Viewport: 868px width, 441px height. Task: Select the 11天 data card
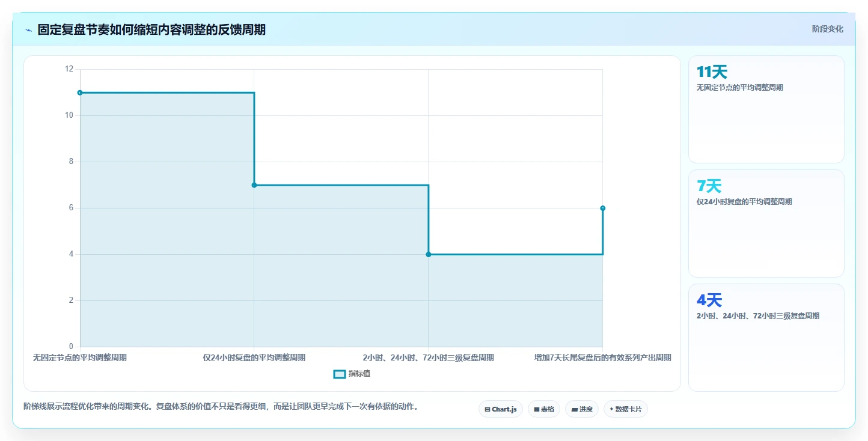766,109
